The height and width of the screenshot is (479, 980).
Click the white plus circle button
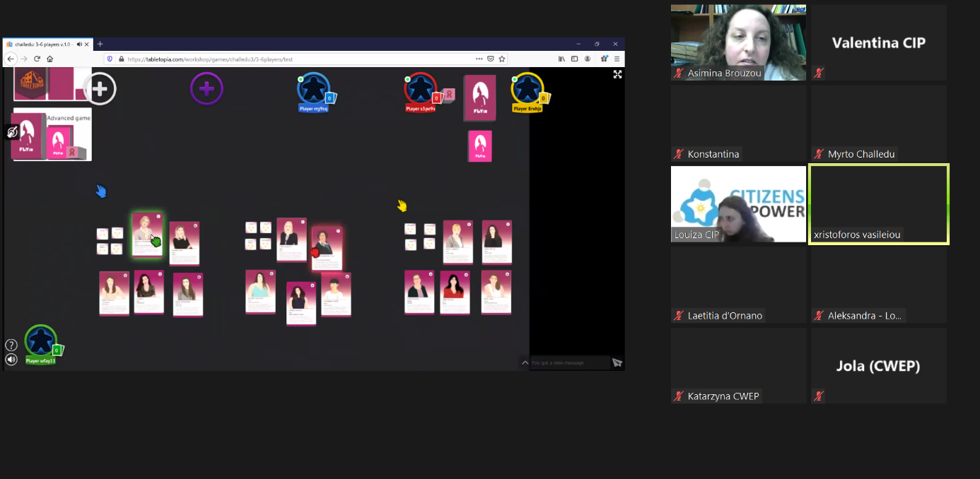[100, 89]
